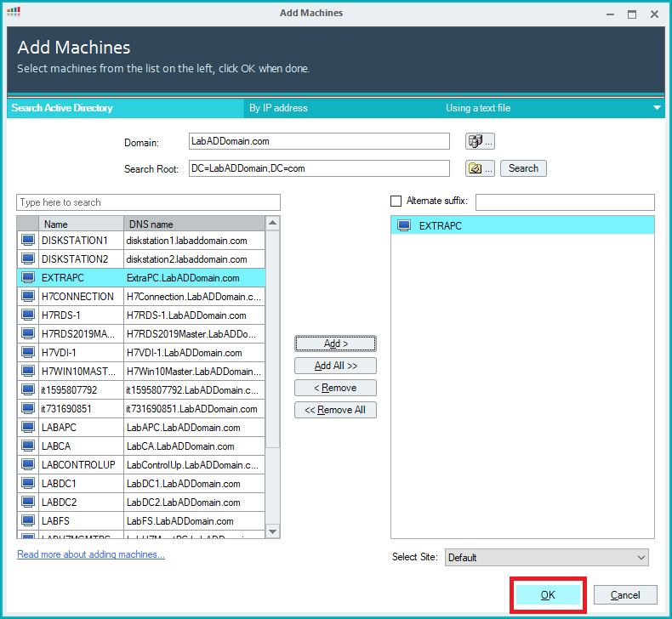Click the EXTRAPC computer icon in right list
Image resolution: width=672 pixels, height=619 pixels.
coord(404,226)
